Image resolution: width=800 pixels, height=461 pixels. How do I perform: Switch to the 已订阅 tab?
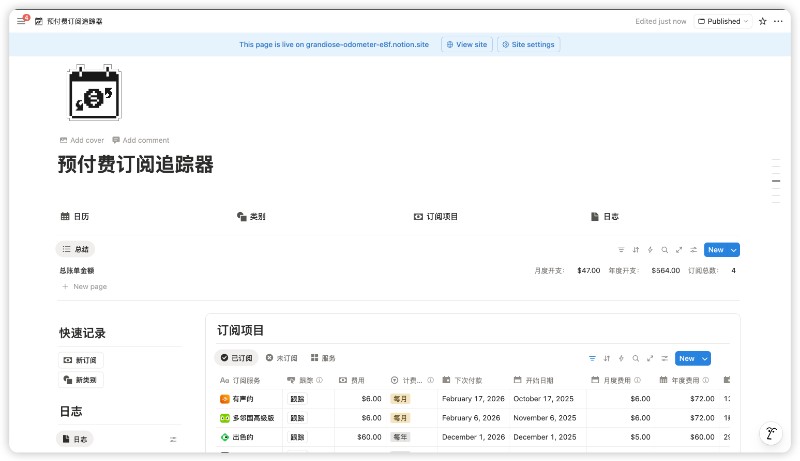point(237,358)
